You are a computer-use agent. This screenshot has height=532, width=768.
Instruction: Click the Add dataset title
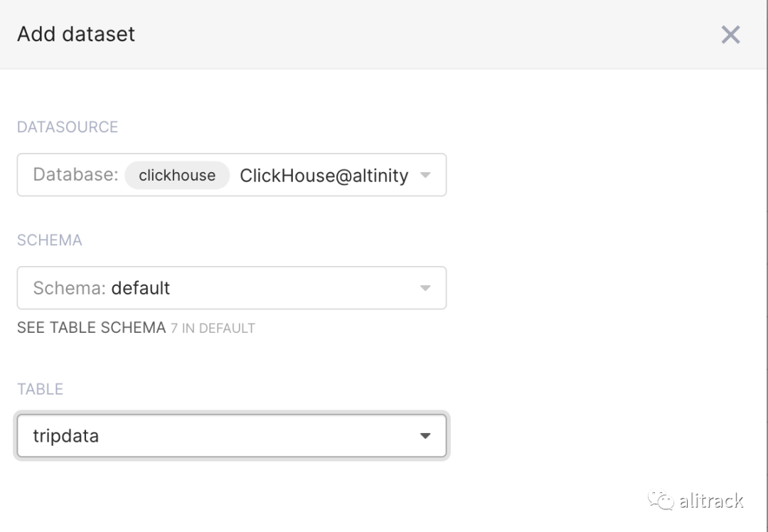coord(76,34)
